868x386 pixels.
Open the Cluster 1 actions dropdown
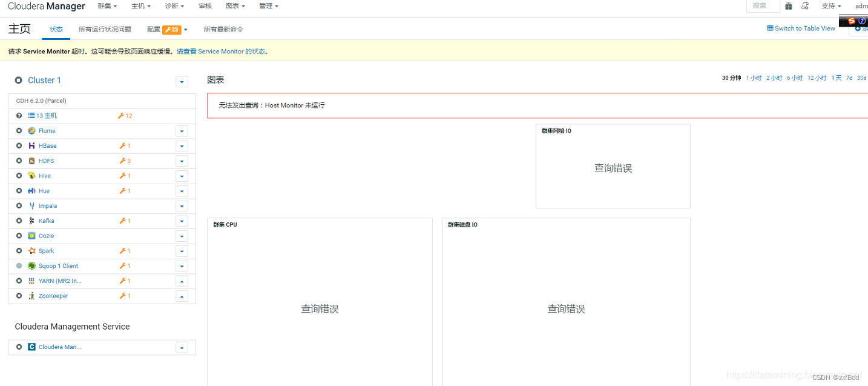coord(182,81)
